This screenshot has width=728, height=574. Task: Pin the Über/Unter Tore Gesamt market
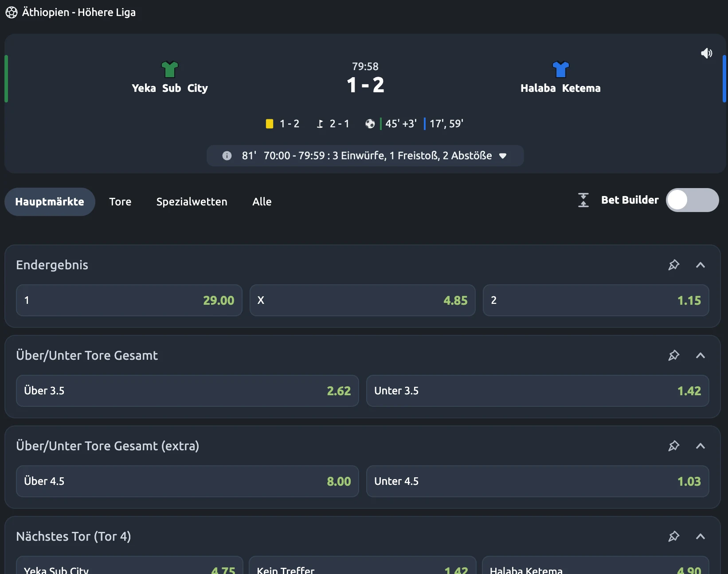[674, 355]
